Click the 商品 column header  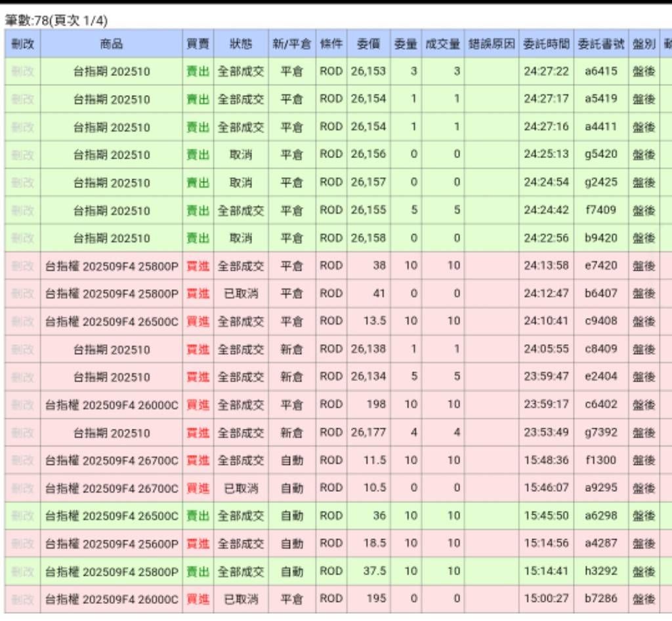[111, 44]
